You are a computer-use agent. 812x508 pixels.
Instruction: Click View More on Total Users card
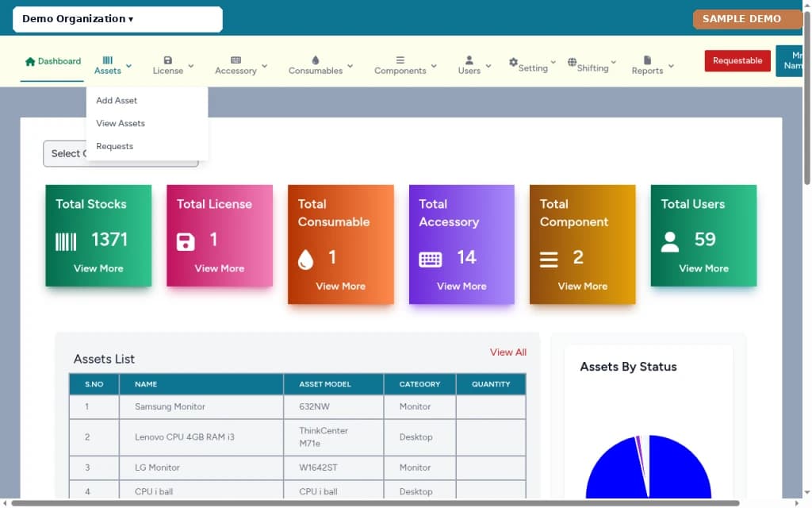[704, 268]
